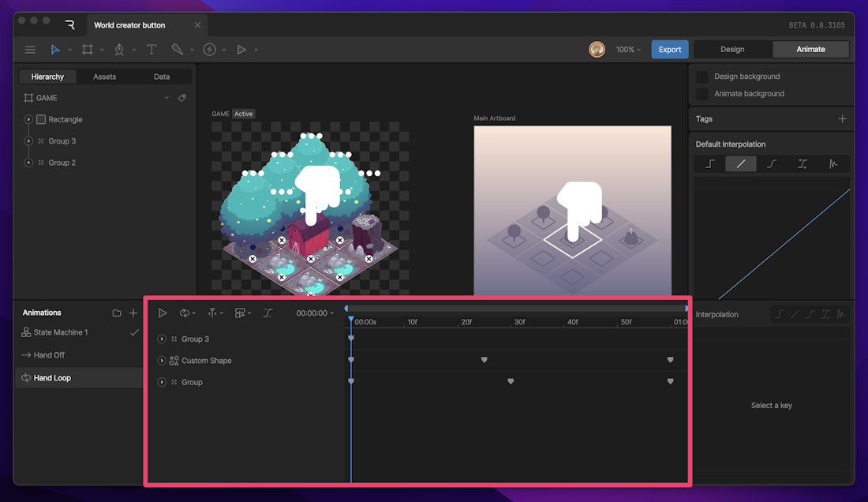Select the Artboard tool
The width and height of the screenshot is (868, 502).
(88, 49)
